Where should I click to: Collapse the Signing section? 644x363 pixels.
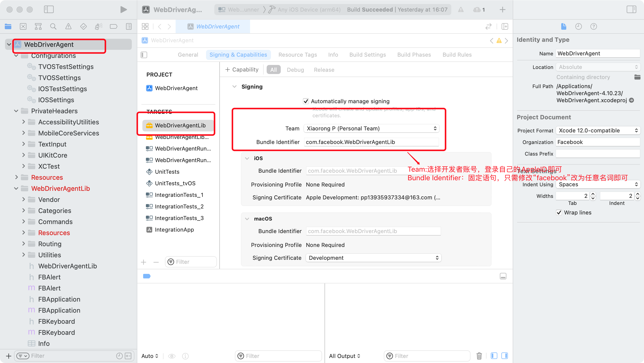234,87
